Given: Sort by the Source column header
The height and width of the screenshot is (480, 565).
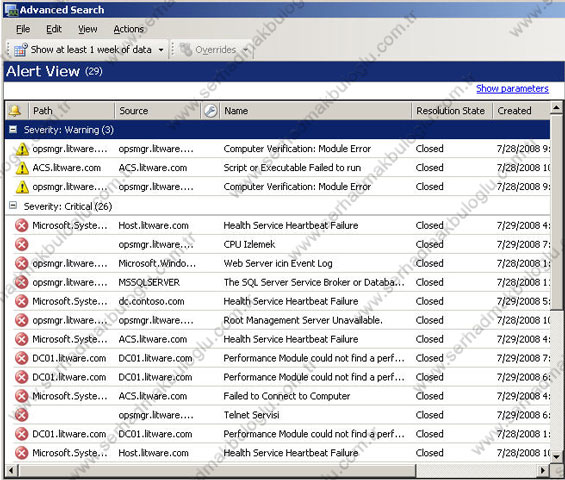Looking at the screenshot, I should coord(157,111).
